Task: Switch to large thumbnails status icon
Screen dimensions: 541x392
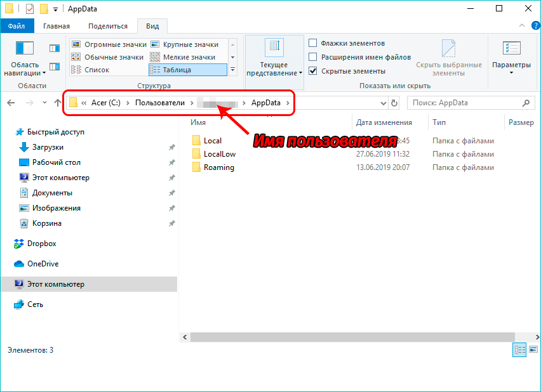Action: pos(533,350)
